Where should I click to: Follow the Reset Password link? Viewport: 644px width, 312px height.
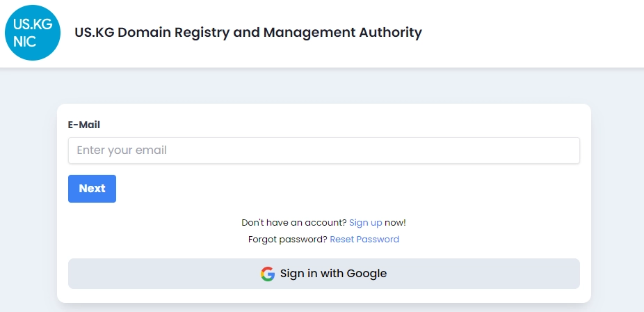pyautogui.click(x=364, y=240)
